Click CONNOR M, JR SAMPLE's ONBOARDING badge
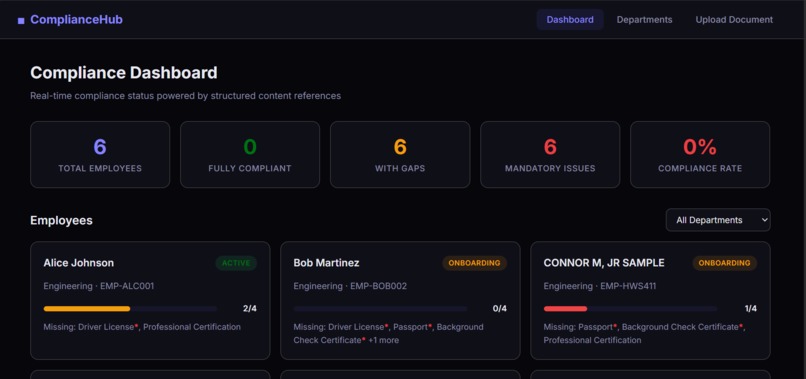The width and height of the screenshot is (806, 379). pyautogui.click(x=725, y=263)
